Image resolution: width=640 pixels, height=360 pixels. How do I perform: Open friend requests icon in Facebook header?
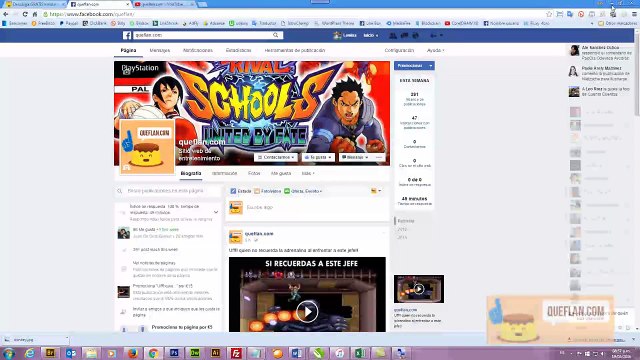tap(393, 36)
